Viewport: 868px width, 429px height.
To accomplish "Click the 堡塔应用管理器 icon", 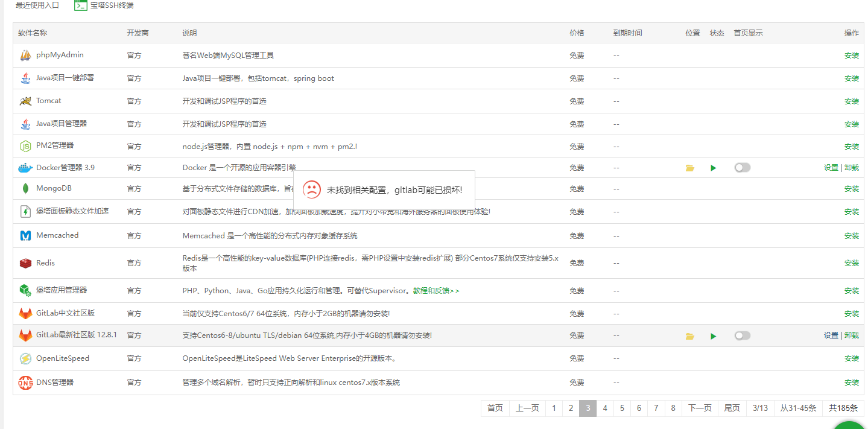I will (x=25, y=291).
